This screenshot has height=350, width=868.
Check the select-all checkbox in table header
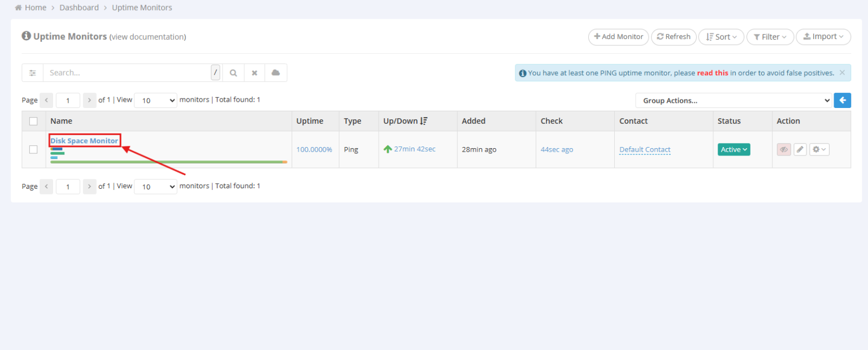coord(33,121)
